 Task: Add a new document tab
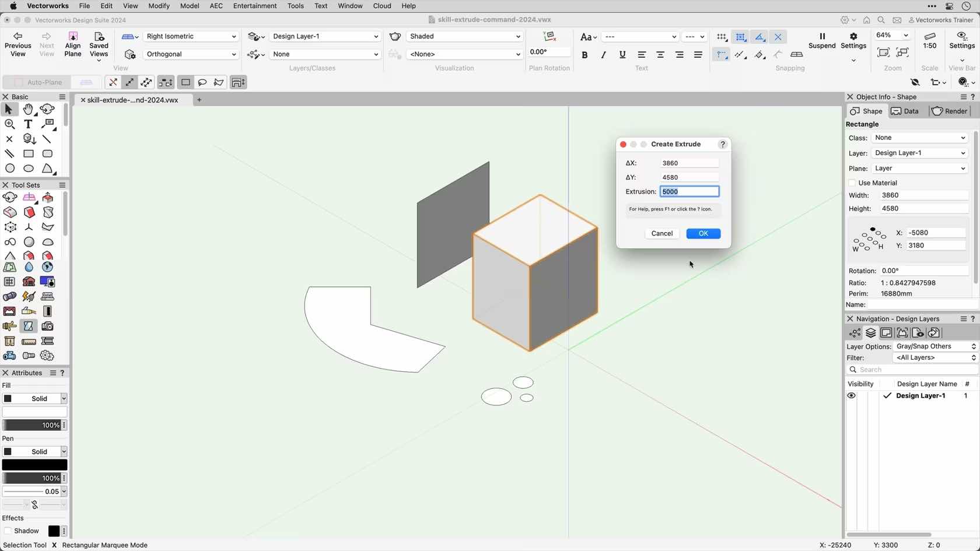(199, 100)
